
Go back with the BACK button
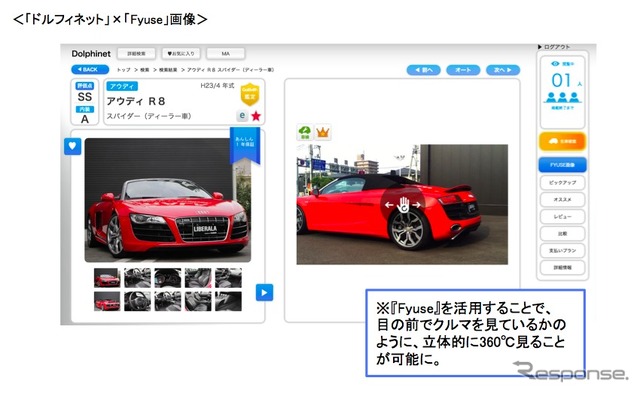click(90, 69)
